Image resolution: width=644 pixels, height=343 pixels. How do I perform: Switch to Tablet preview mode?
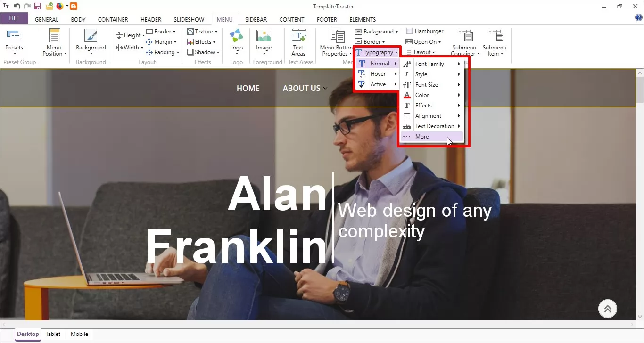(x=53, y=334)
